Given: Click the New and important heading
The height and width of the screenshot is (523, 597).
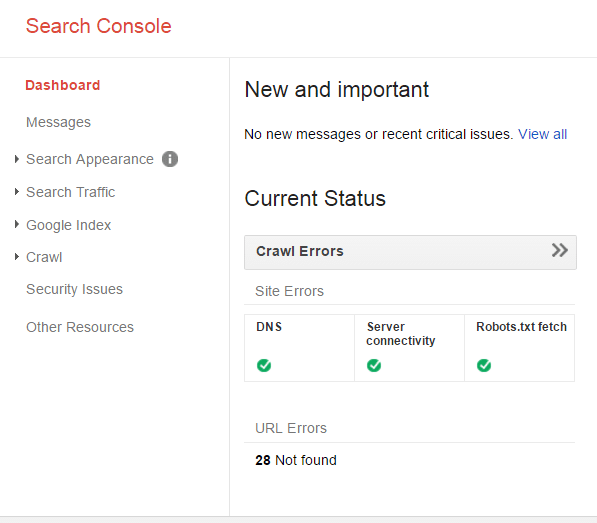Looking at the screenshot, I should tap(337, 90).
